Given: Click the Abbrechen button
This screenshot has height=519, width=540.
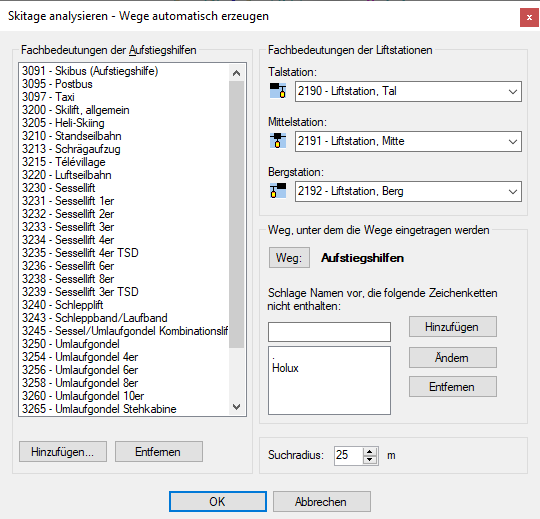Looking at the screenshot, I should [322, 501].
